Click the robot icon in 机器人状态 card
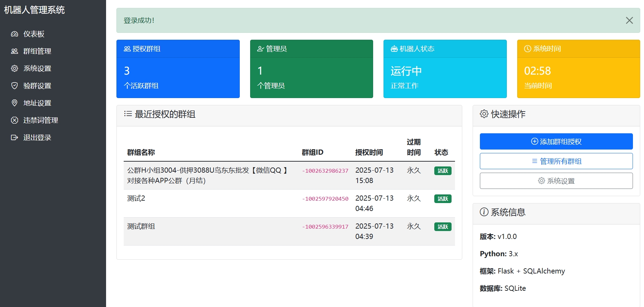The height and width of the screenshot is (307, 644). coord(394,49)
